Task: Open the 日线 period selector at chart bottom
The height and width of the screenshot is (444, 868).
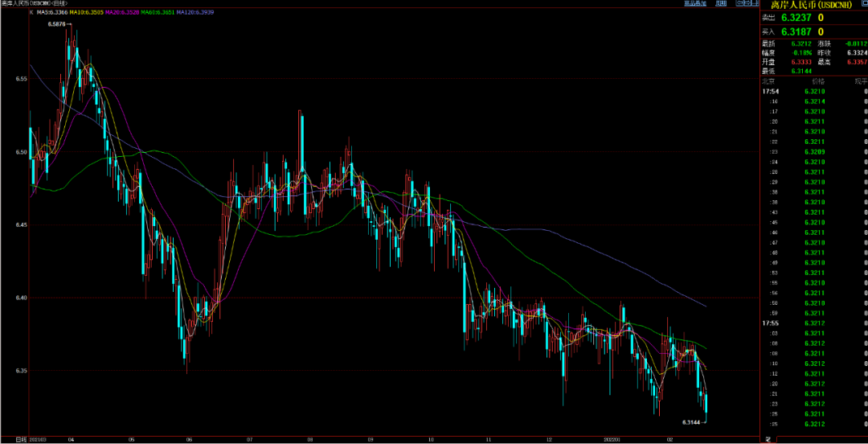Action: (20, 438)
